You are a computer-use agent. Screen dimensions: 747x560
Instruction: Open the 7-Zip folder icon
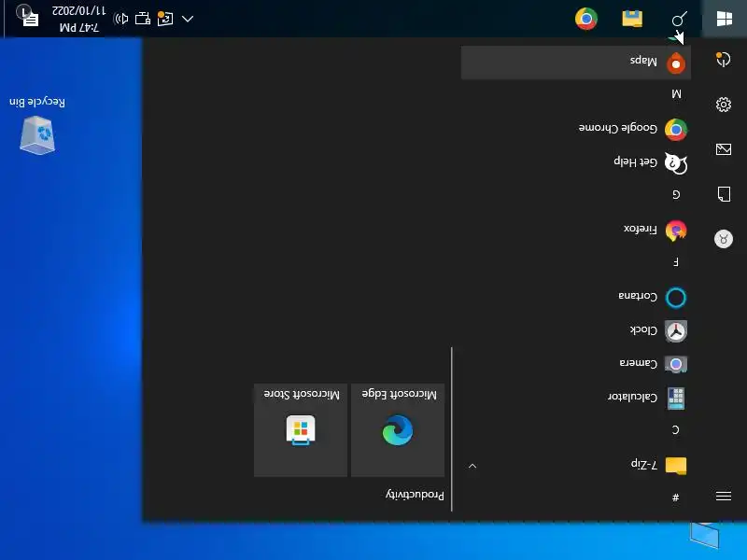click(675, 465)
